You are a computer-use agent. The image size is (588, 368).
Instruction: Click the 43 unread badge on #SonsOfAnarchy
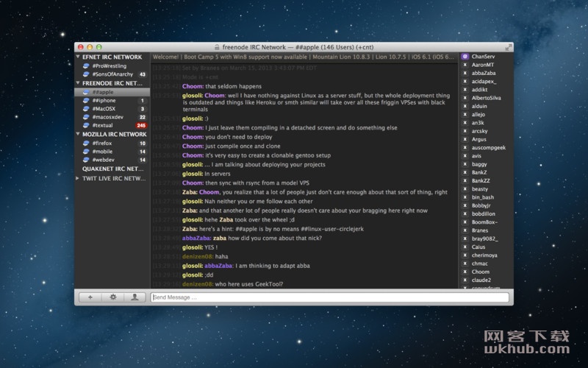143,74
